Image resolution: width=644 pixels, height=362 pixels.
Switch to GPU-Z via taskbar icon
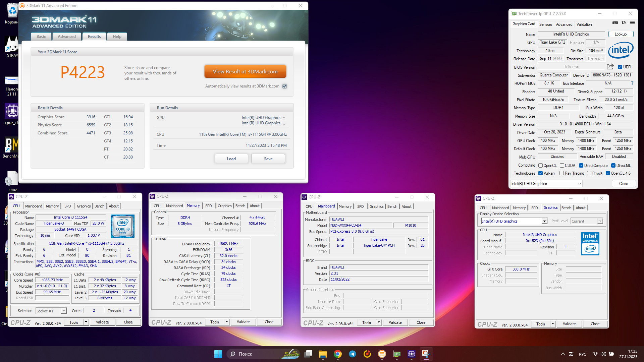click(x=397, y=354)
